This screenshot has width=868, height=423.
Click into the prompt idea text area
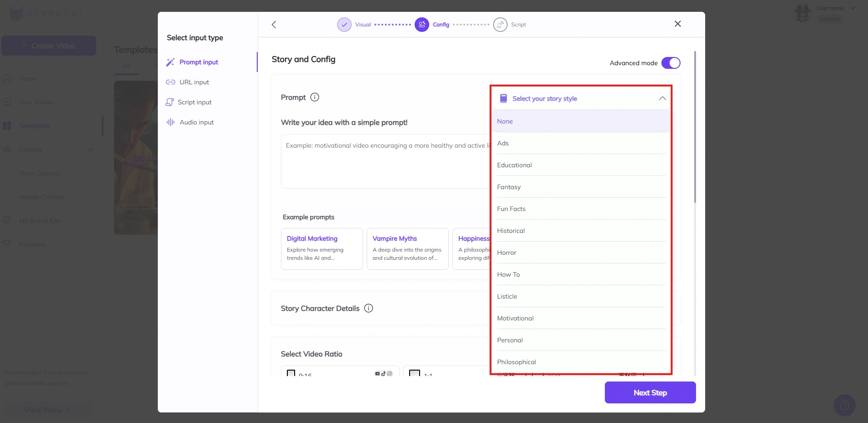click(386, 161)
